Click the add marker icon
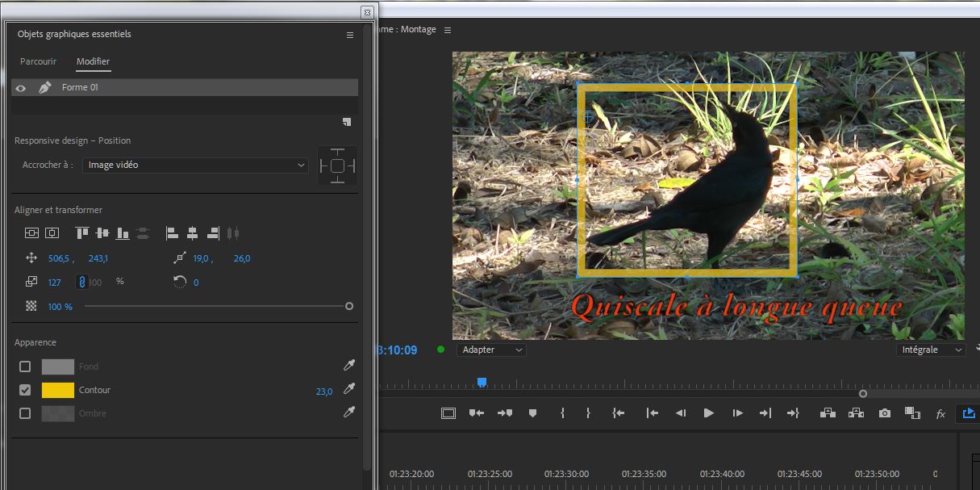980x490 pixels. point(532,413)
